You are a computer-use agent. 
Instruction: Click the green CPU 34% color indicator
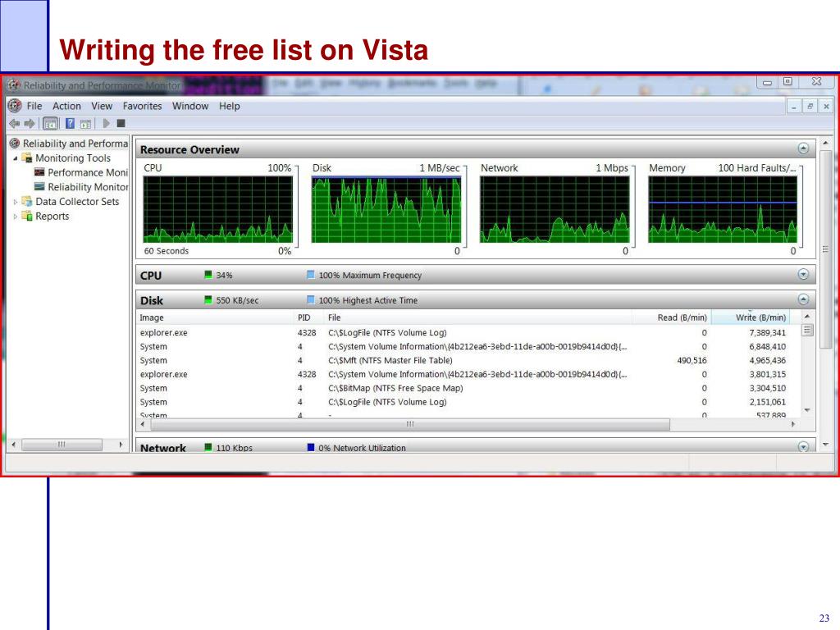(x=208, y=275)
